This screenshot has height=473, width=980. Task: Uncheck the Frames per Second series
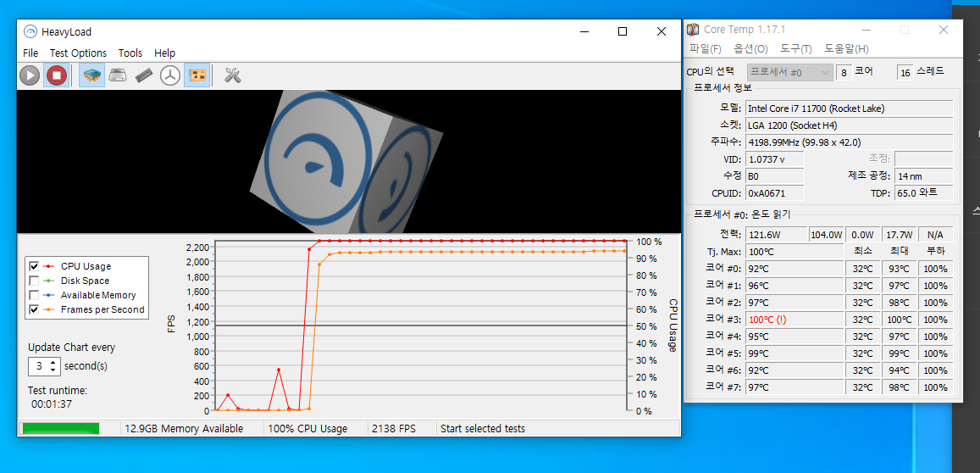pyautogui.click(x=35, y=309)
